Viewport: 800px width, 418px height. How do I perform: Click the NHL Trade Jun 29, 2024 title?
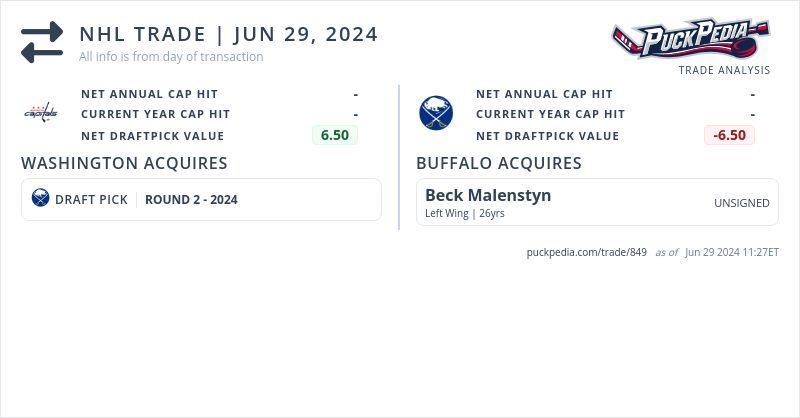point(228,34)
